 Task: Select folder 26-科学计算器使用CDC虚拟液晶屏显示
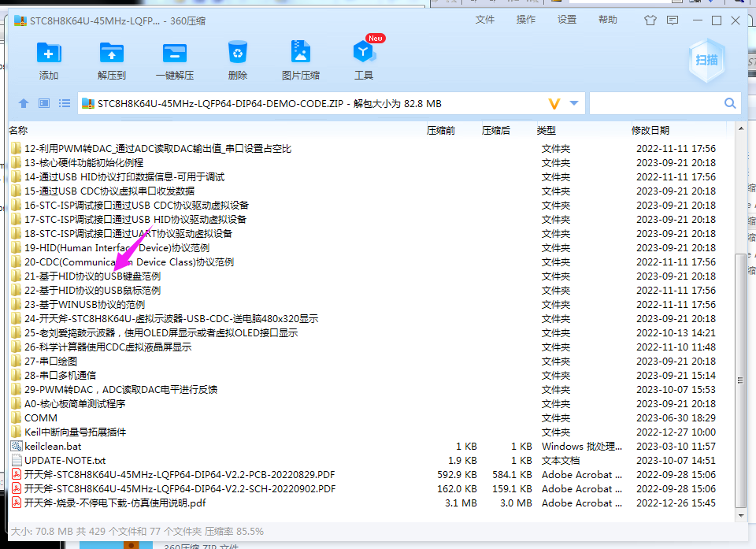point(108,347)
